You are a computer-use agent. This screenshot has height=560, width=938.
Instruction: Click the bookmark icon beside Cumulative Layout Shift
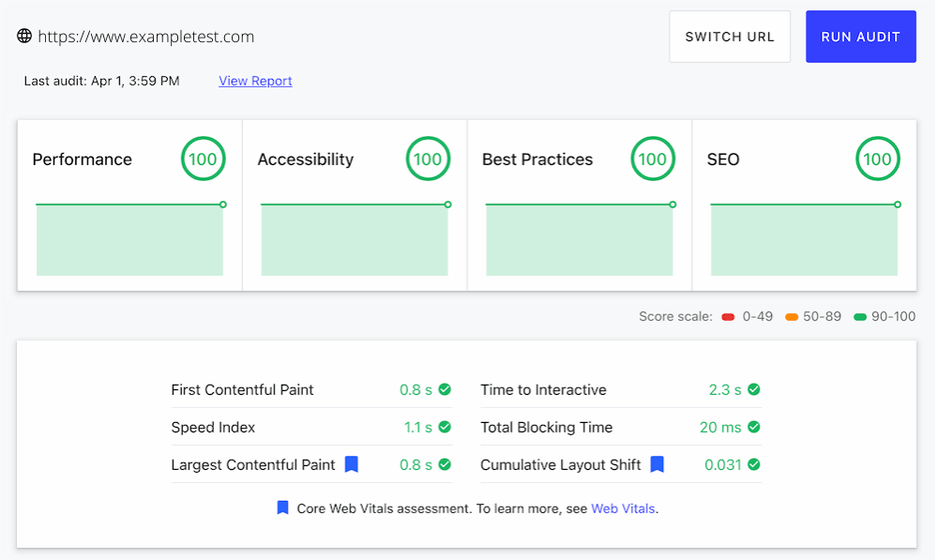point(658,464)
